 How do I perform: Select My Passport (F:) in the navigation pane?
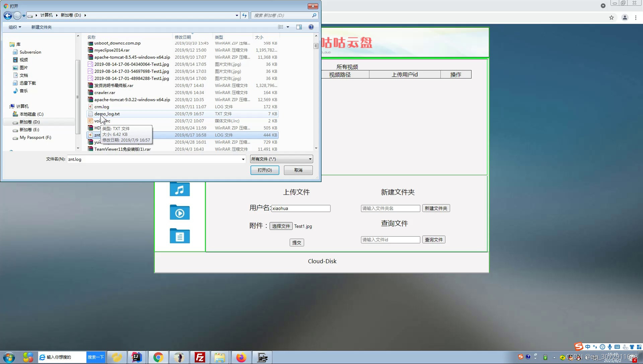[35, 138]
